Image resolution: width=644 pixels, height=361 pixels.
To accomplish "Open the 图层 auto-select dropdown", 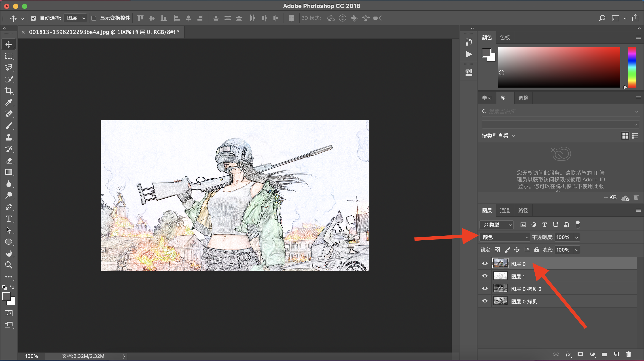I will click(75, 18).
